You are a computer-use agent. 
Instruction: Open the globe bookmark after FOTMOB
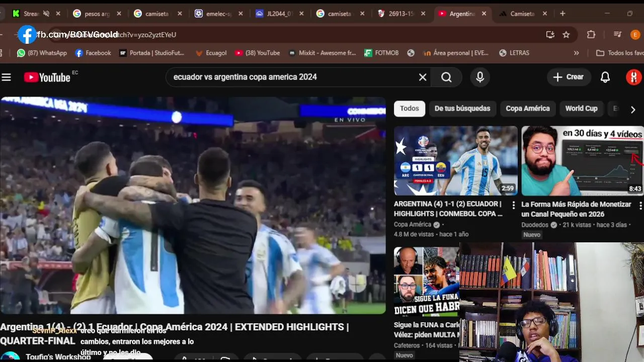click(x=411, y=53)
